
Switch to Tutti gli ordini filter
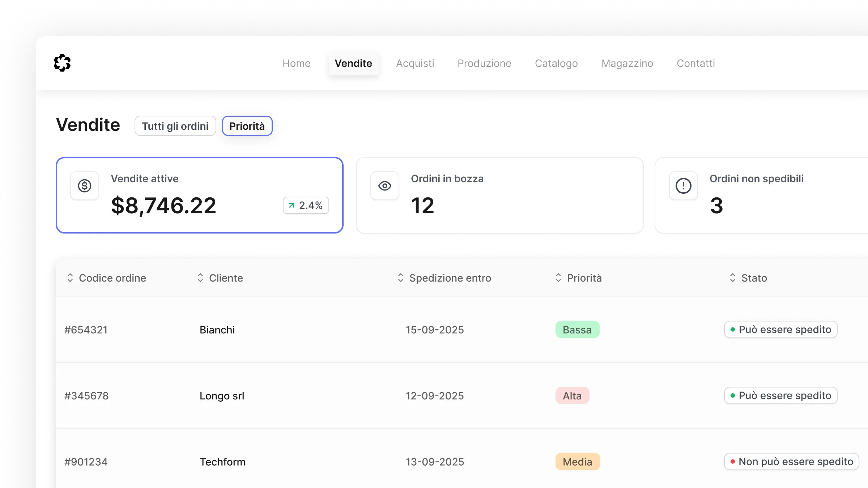(x=175, y=126)
